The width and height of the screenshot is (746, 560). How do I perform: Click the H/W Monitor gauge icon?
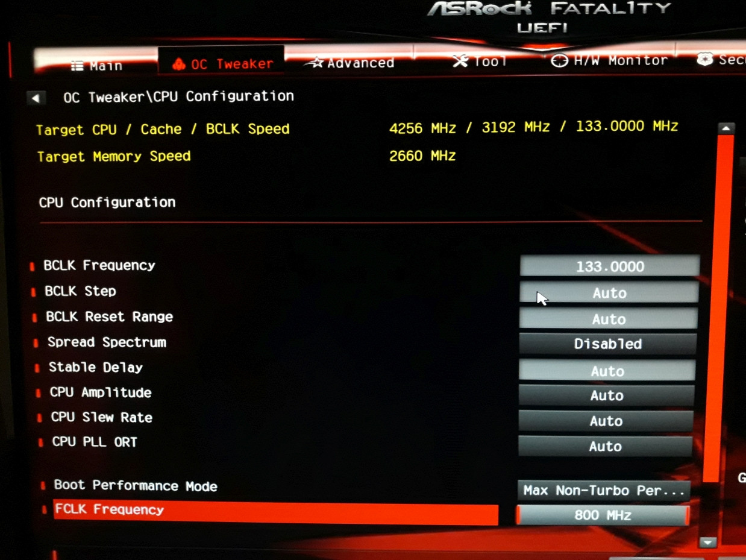point(559,60)
